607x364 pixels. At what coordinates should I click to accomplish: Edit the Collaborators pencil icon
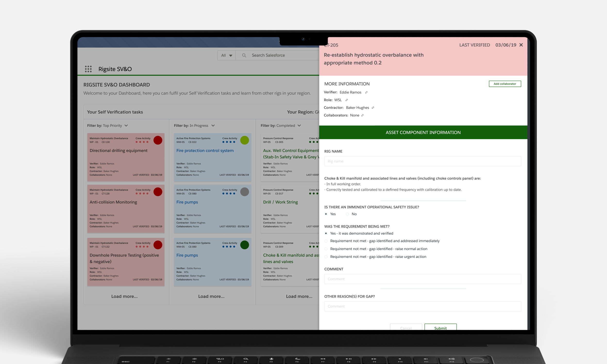(362, 115)
